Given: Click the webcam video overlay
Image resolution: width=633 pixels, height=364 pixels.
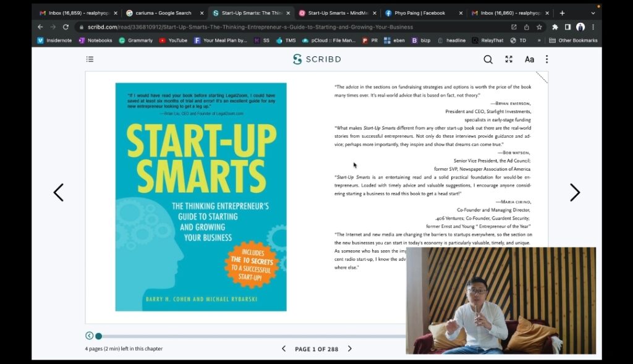Looking at the screenshot, I should tap(501, 300).
